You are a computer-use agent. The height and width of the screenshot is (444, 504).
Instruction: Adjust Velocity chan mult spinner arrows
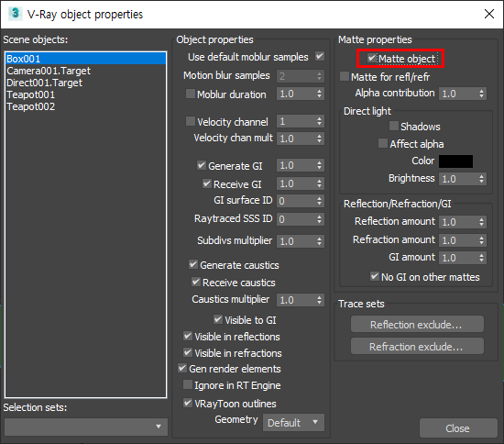coord(319,139)
